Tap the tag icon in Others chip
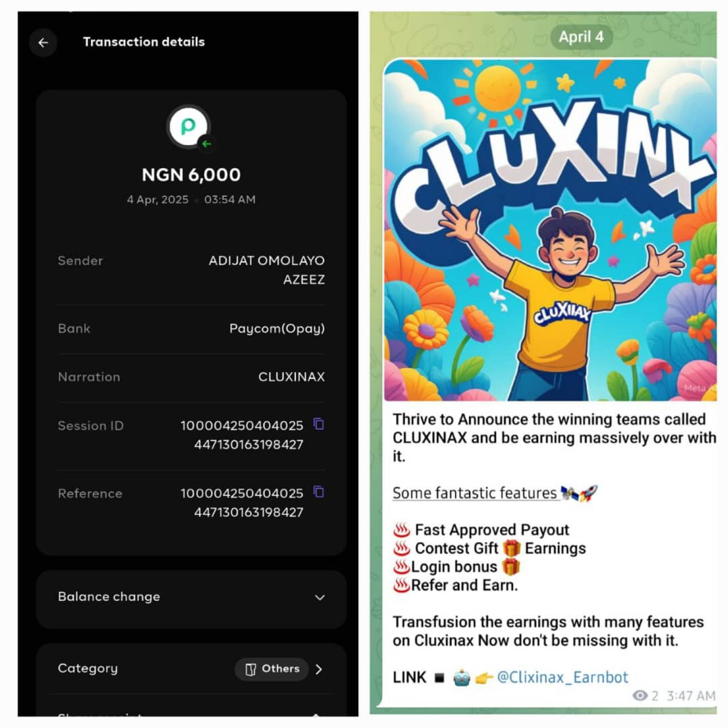Viewport: 728px width, 728px height. tap(251, 669)
